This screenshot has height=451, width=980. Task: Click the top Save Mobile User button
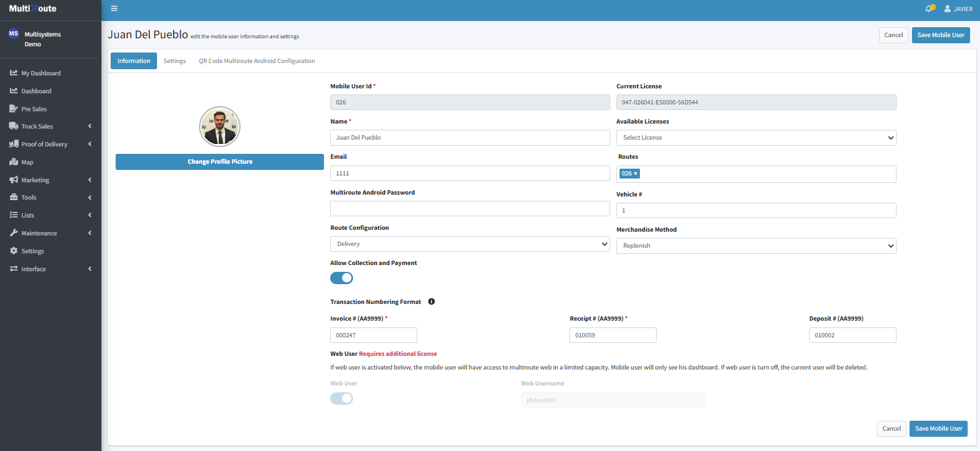tap(940, 35)
